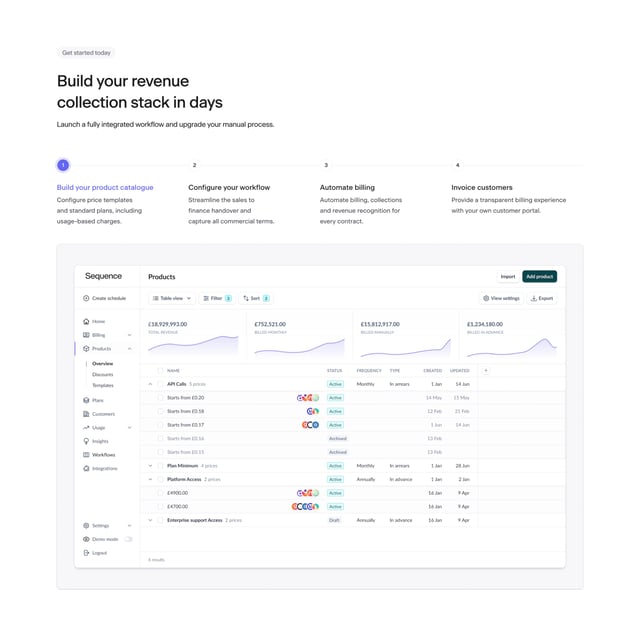Click the Usage trend-line icon
This screenshot has height=621, width=640.
[x=86, y=428]
